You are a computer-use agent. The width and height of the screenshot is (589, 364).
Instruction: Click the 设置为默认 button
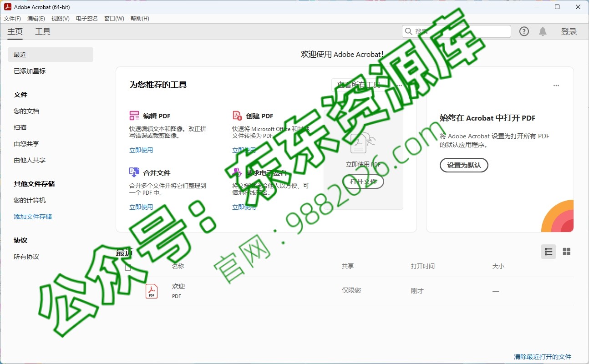(x=463, y=165)
